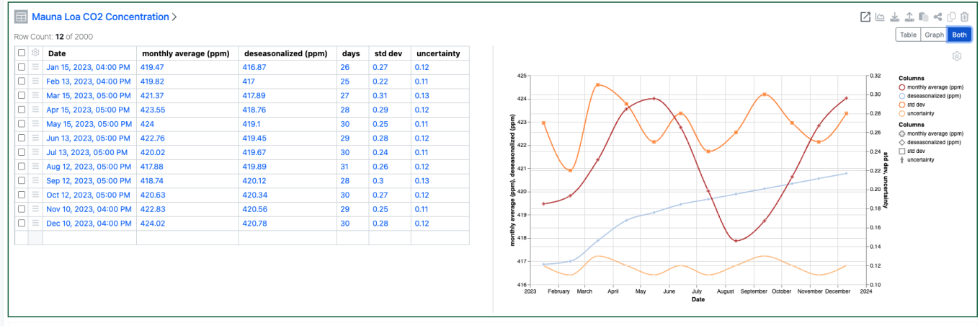Select the Dec 10, 2023 row checkbox
The height and width of the screenshot is (326, 980).
point(22,224)
